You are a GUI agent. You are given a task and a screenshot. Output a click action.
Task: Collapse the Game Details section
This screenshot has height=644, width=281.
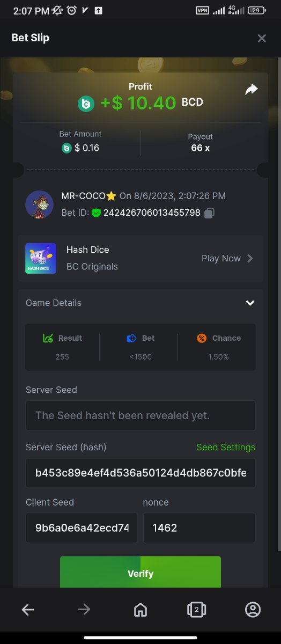coord(250,303)
